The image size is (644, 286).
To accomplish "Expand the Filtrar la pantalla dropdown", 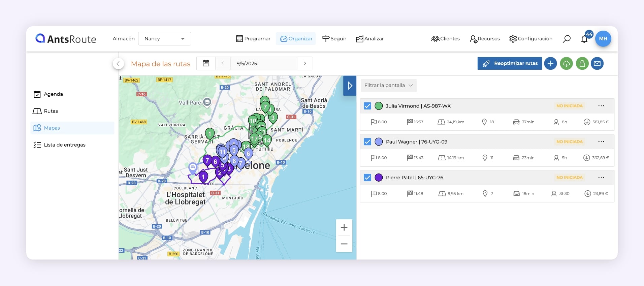I will pos(388,85).
